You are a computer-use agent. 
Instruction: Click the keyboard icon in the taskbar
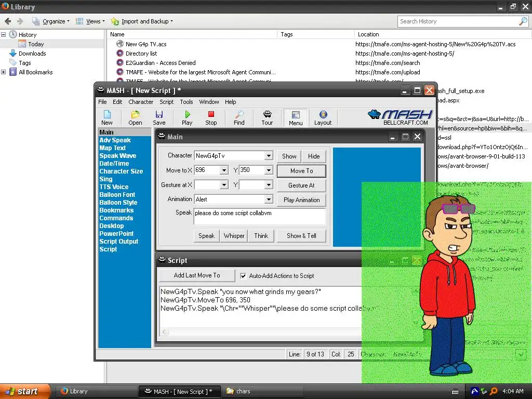coord(455,392)
